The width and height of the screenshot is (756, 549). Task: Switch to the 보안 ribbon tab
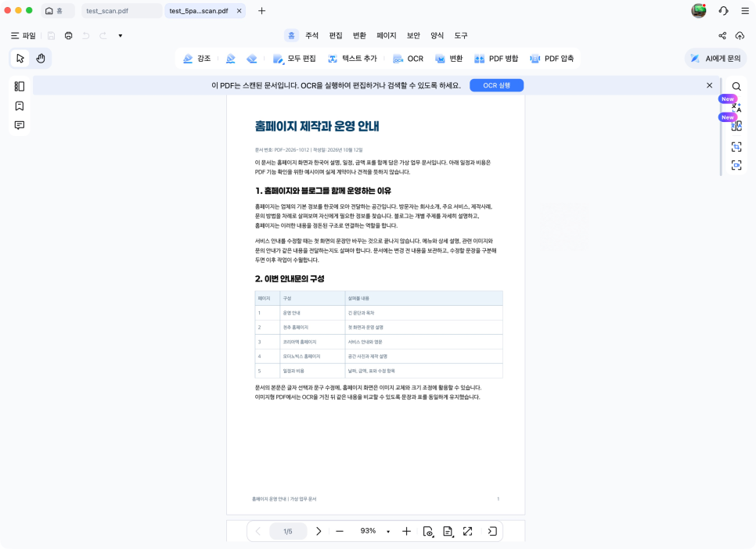pyautogui.click(x=413, y=35)
